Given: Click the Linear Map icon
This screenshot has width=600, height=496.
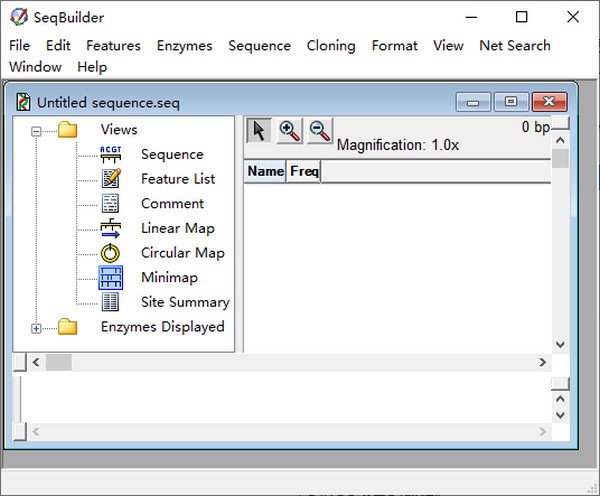Looking at the screenshot, I should [x=111, y=228].
